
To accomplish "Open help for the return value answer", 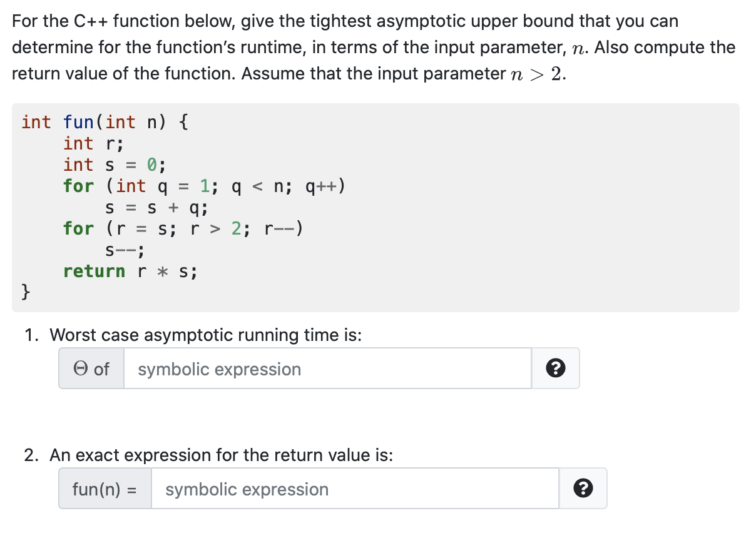I will point(583,489).
